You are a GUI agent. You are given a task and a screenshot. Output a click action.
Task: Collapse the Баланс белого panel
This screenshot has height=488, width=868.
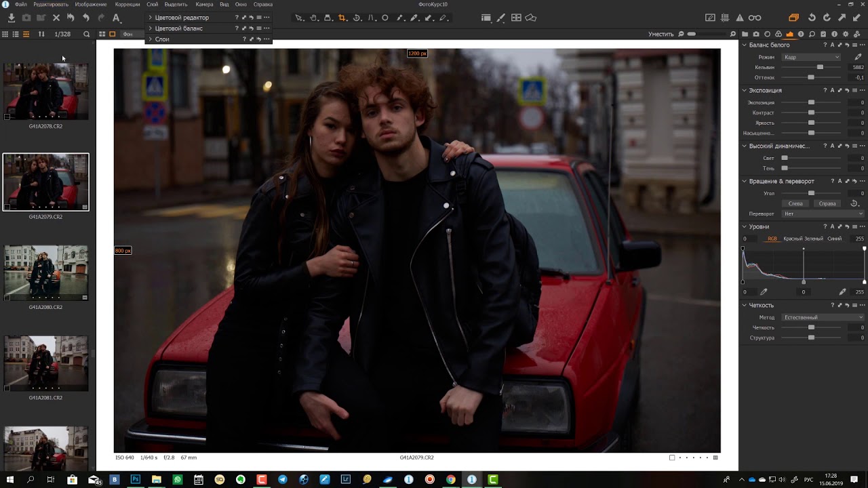[x=744, y=45]
